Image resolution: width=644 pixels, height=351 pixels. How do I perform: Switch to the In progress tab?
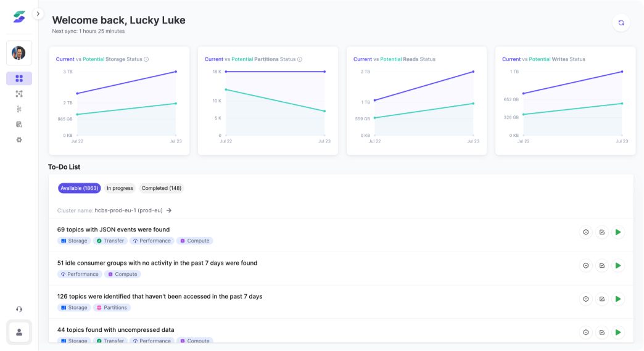click(120, 188)
